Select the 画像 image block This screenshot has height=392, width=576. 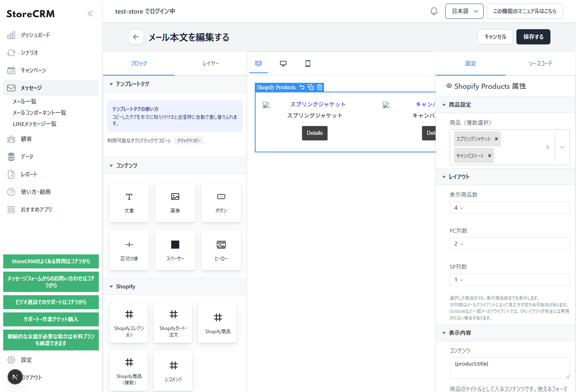175,202
